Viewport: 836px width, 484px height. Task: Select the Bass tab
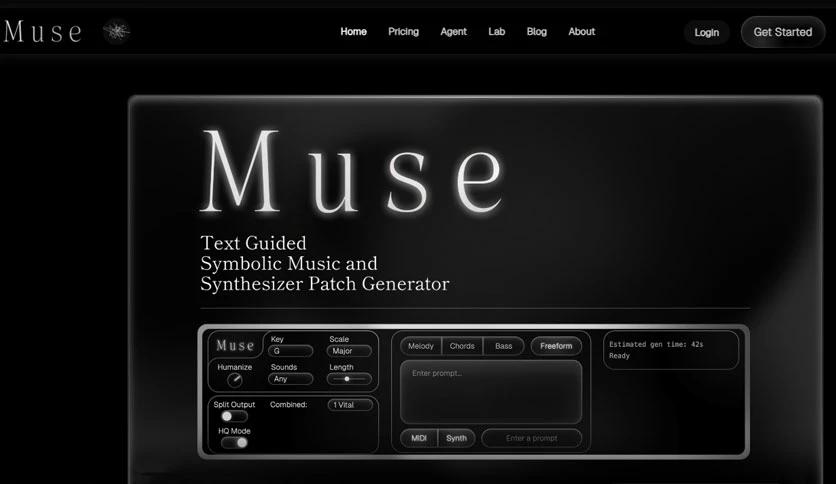tap(504, 346)
